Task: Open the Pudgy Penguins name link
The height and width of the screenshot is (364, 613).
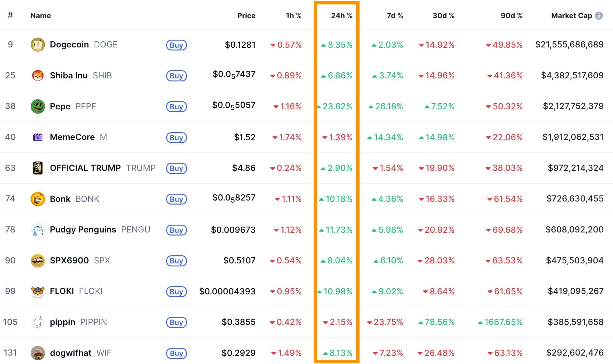Action: 83,230
